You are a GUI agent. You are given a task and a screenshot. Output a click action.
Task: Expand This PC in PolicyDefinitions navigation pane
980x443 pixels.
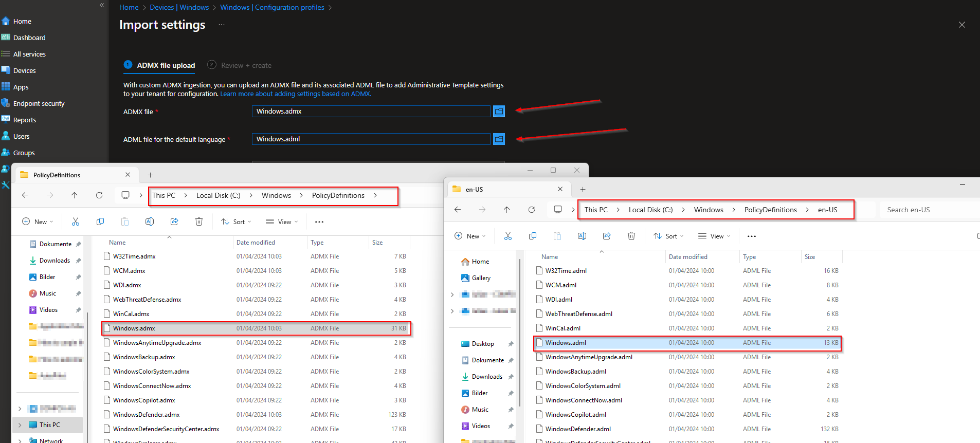click(x=20, y=425)
